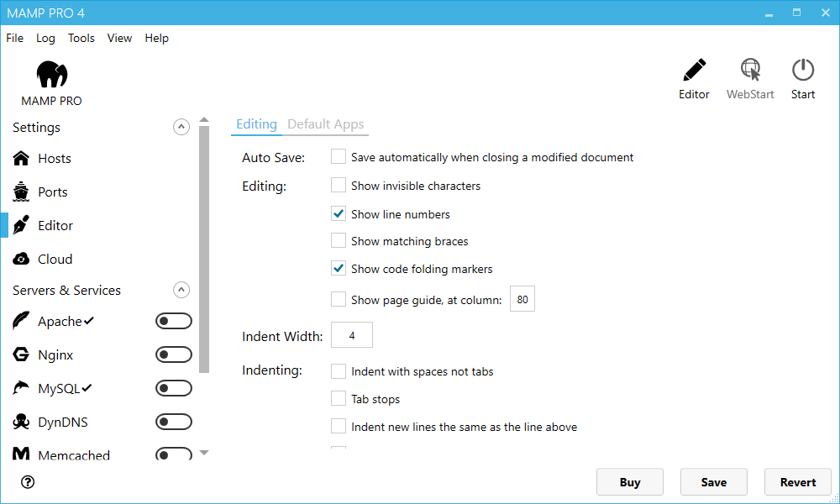This screenshot has height=504, width=840.
Task: Select the MySQL server label
Action: point(59,388)
